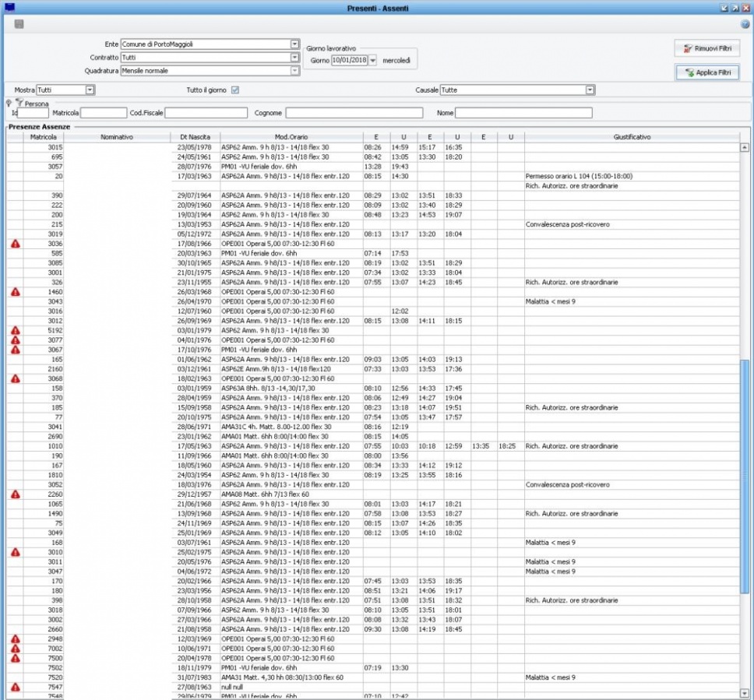Toggle the Tutto il giorno checkbox

coord(235,90)
